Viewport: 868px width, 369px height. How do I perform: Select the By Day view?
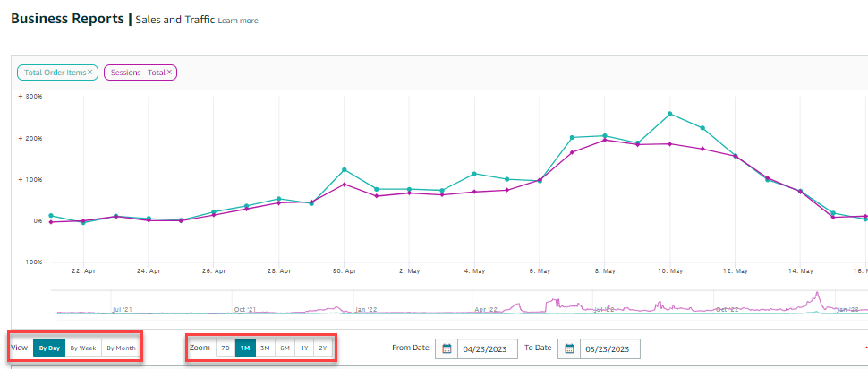(x=49, y=348)
